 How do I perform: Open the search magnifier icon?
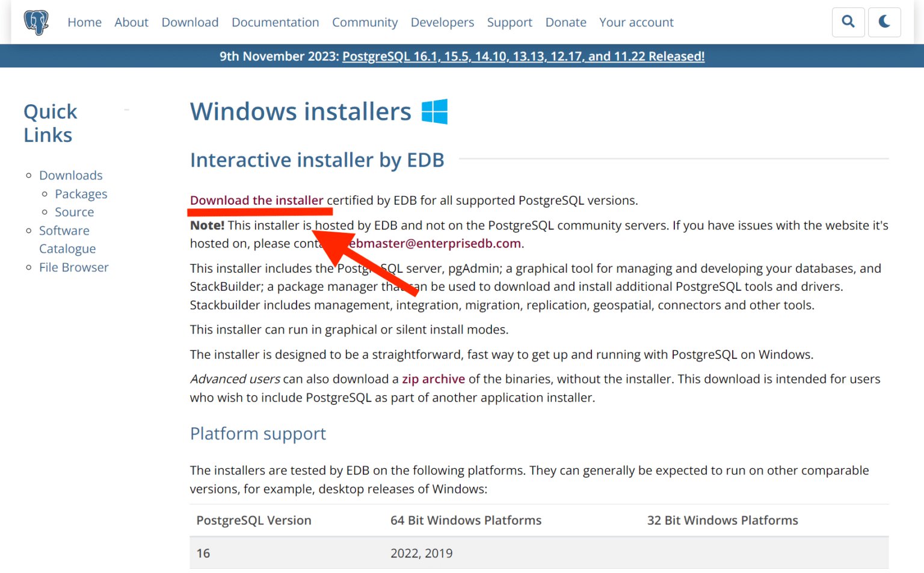pos(848,22)
